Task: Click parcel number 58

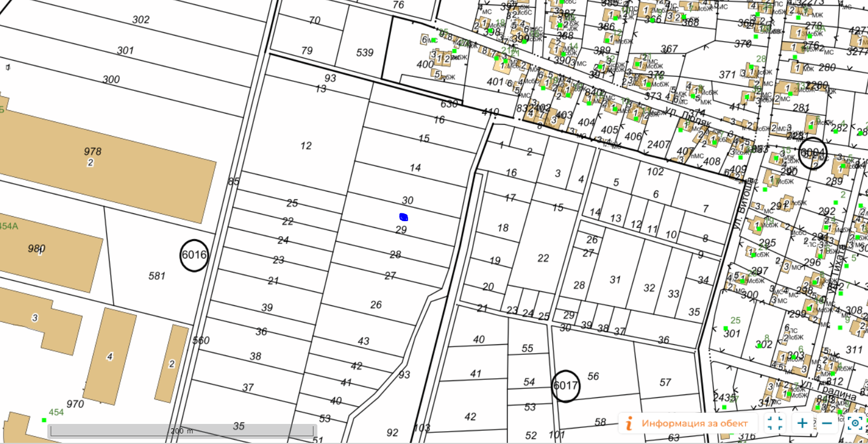Action: (600, 422)
